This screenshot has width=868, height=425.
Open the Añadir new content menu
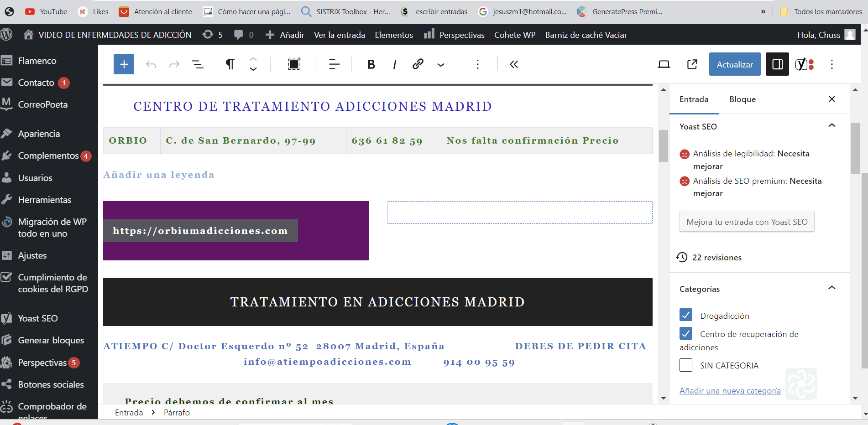(285, 35)
